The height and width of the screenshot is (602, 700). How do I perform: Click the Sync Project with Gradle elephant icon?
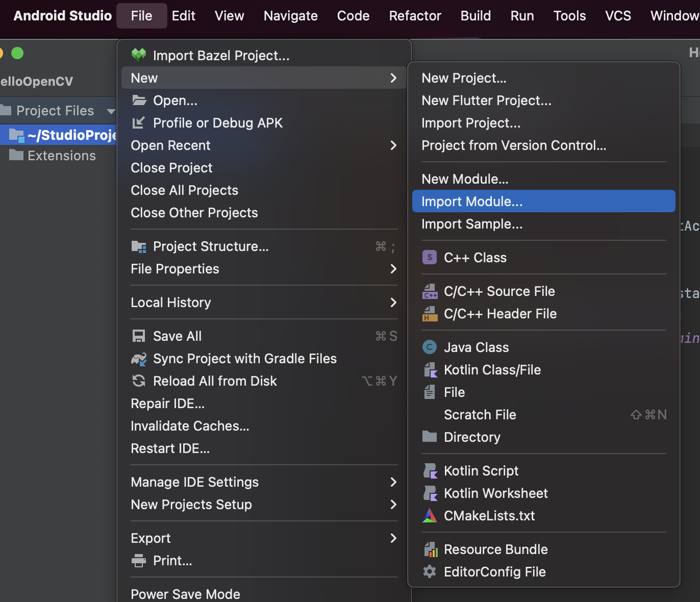coord(139,359)
